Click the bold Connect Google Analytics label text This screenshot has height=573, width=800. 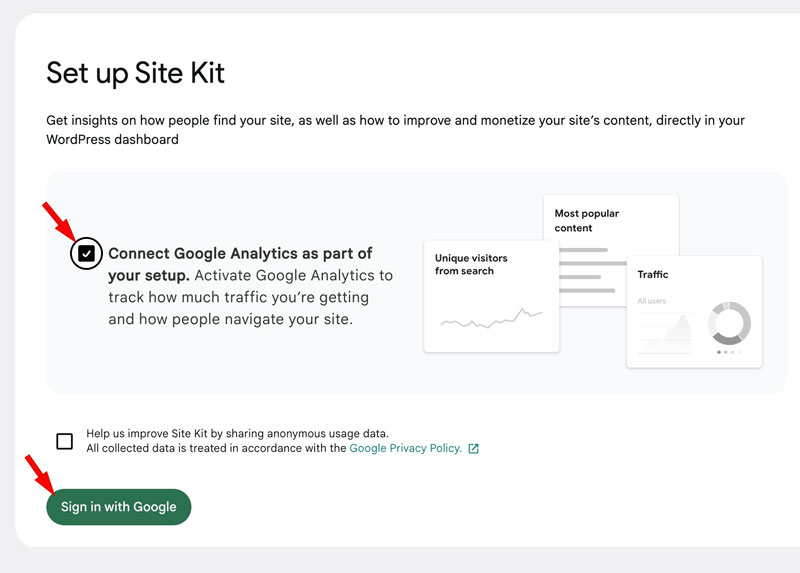coord(240,254)
